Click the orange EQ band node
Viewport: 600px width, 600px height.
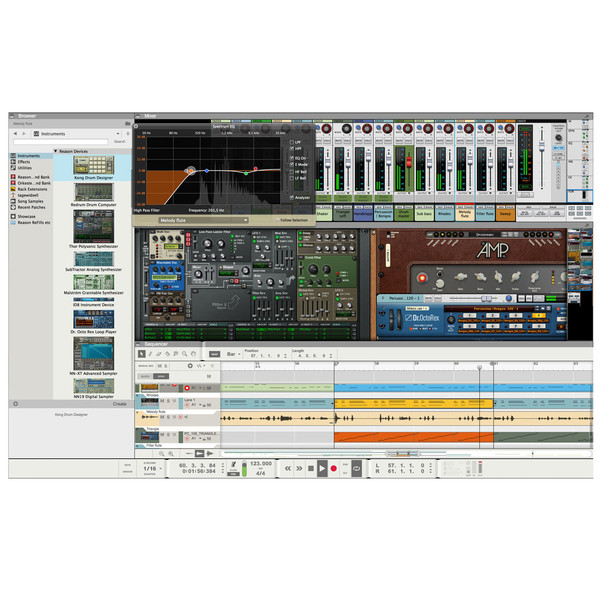coord(191,171)
